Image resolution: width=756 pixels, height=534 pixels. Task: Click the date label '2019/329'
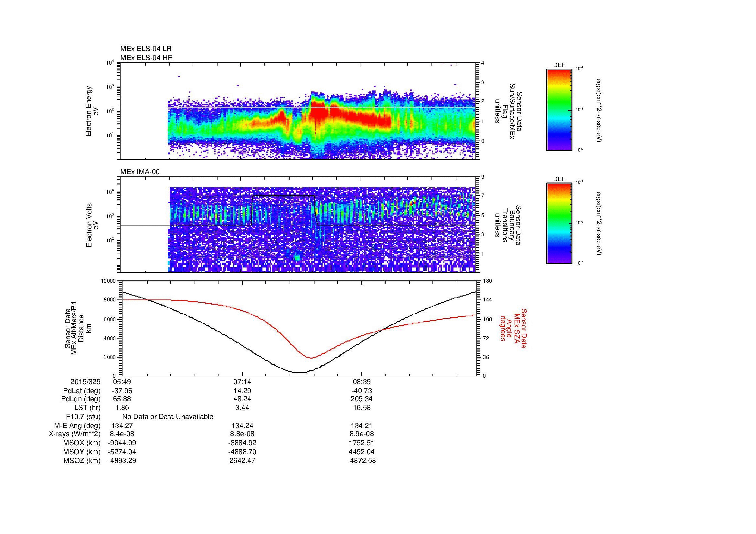[x=85, y=382]
